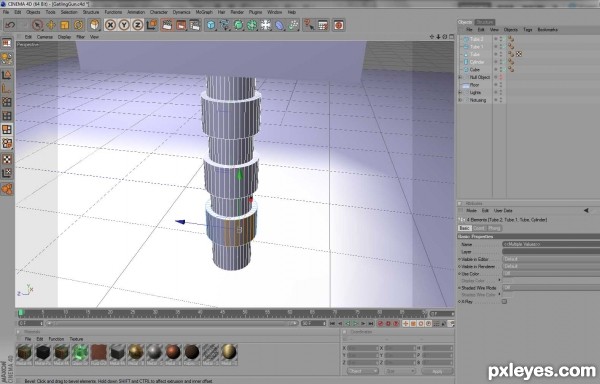This screenshot has width=600, height=384.
Task: Open the MoGraph menu
Action: 204,12
